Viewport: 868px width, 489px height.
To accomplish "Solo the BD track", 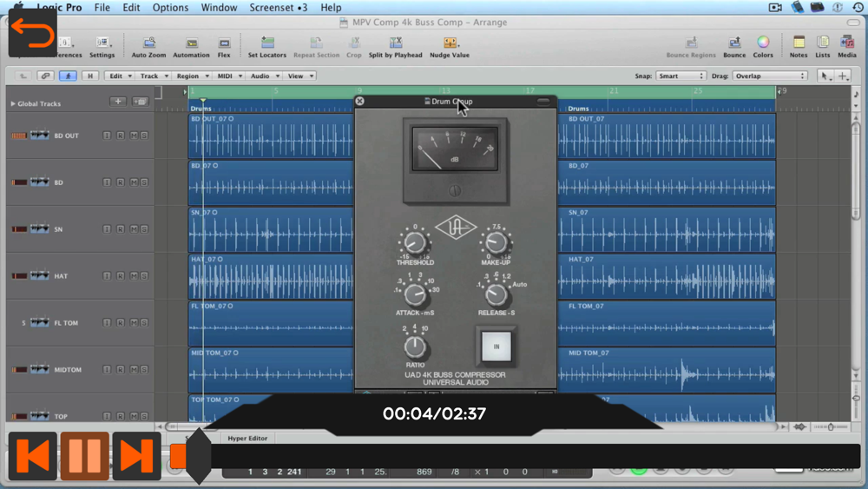I will click(x=144, y=182).
